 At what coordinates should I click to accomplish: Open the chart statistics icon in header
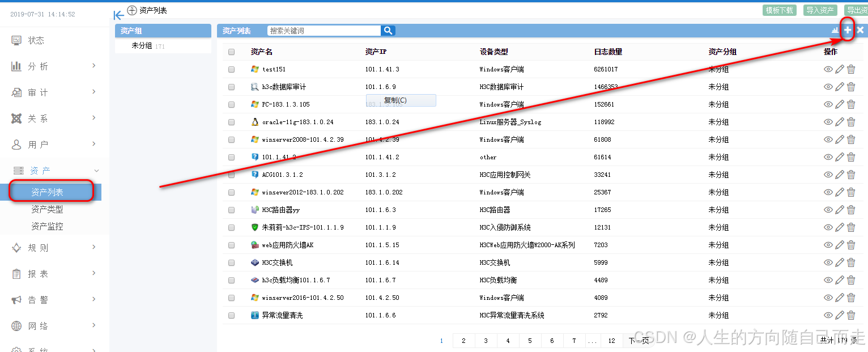click(835, 30)
